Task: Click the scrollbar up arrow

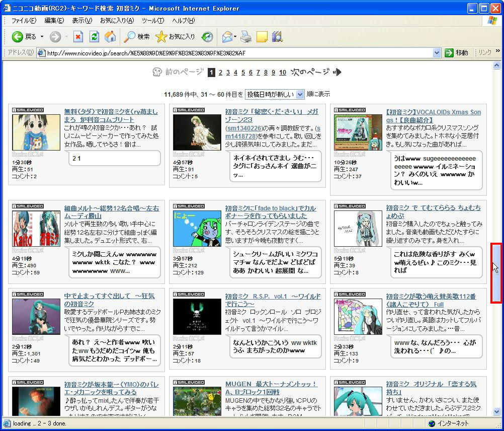Action: coord(496,65)
